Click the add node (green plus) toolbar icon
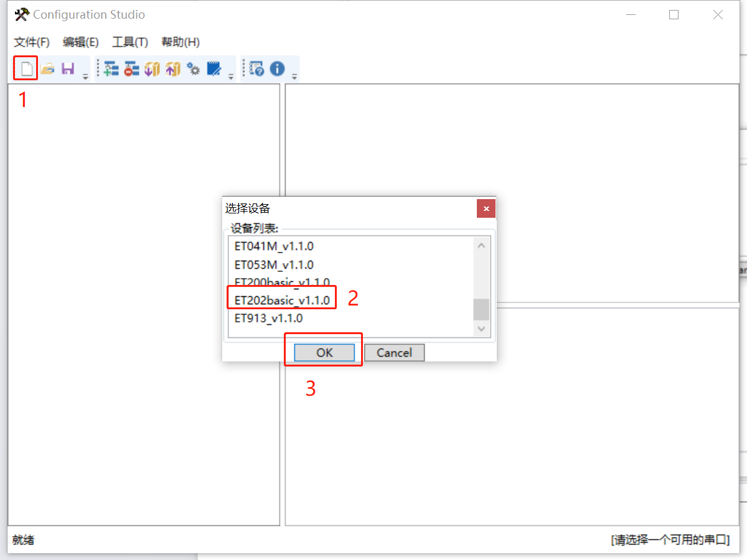747x560 pixels. pos(111,69)
